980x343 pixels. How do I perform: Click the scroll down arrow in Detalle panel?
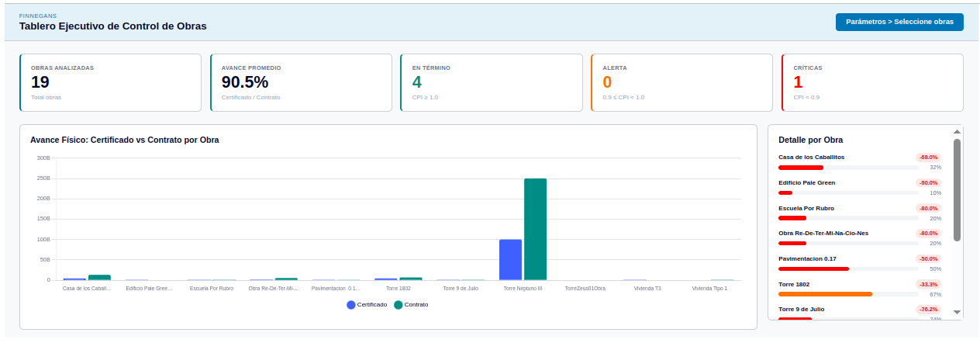[x=957, y=312]
